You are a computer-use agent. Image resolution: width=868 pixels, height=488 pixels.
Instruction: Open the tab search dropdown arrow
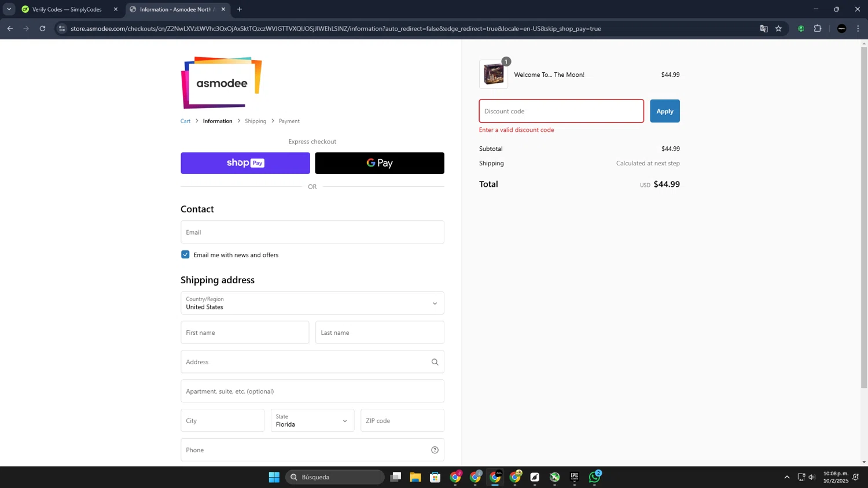coord(9,9)
